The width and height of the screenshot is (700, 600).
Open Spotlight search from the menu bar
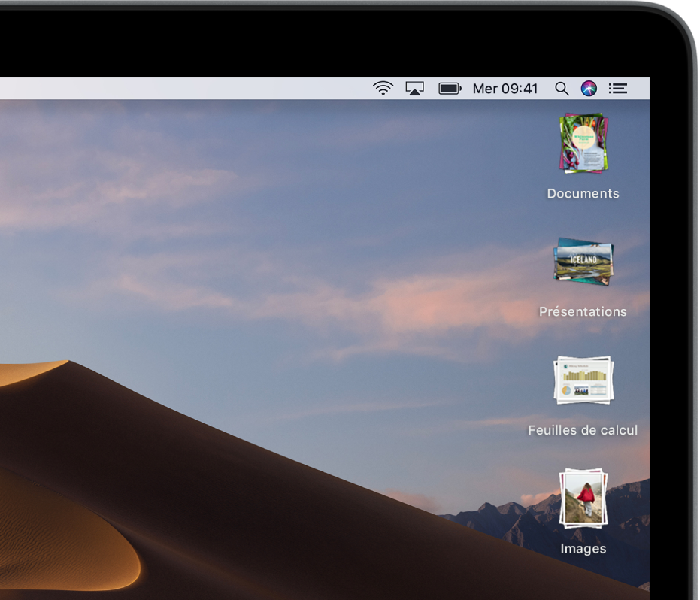(561, 88)
